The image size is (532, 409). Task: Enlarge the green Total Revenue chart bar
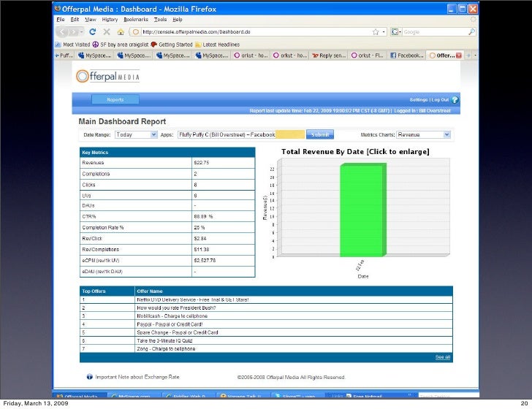(x=361, y=210)
